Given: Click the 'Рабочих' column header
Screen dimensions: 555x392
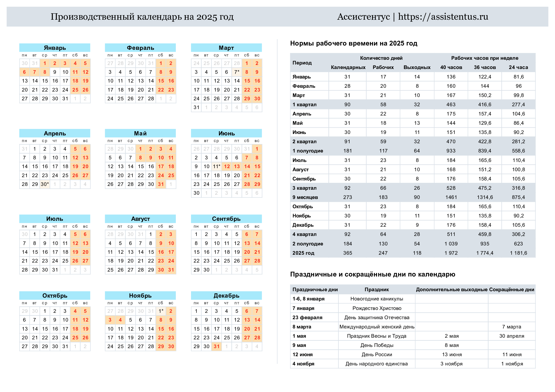Looking at the screenshot, I should (383, 67).
